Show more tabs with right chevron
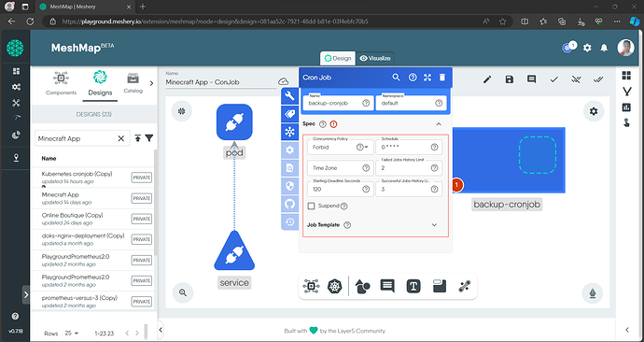Image resolution: width=644 pixels, height=342 pixels. click(x=151, y=83)
